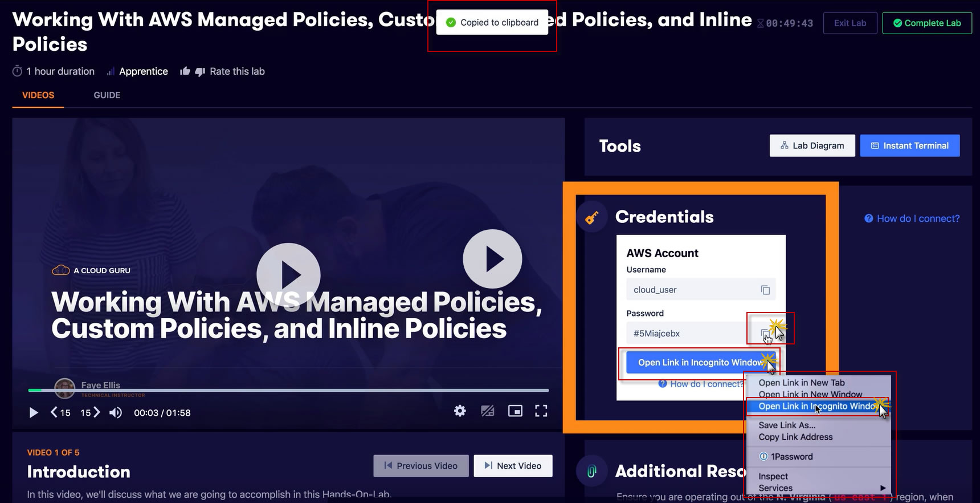Switch to the VIDEOS tab
Image resolution: width=980 pixels, height=503 pixels.
click(38, 95)
